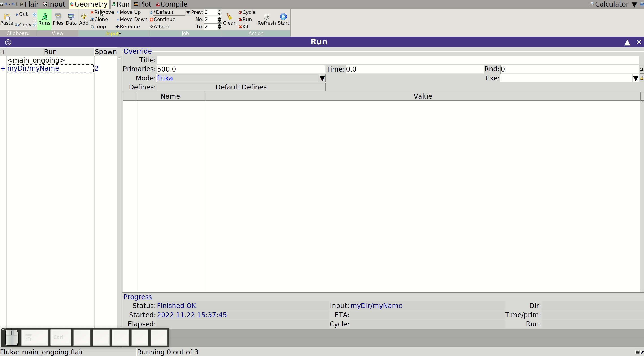Switch to the Geometry tab
Image resolution: width=644 pixels, height=356 pixels.
pos(89,4)
